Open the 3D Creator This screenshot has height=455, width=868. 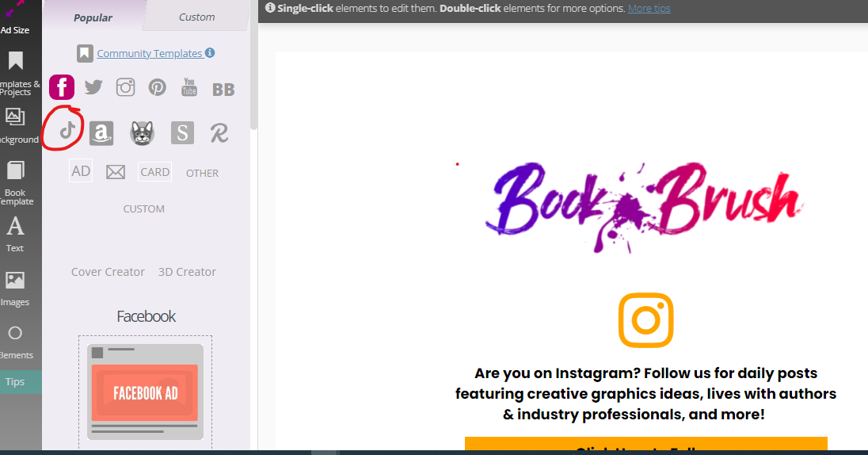187,272
